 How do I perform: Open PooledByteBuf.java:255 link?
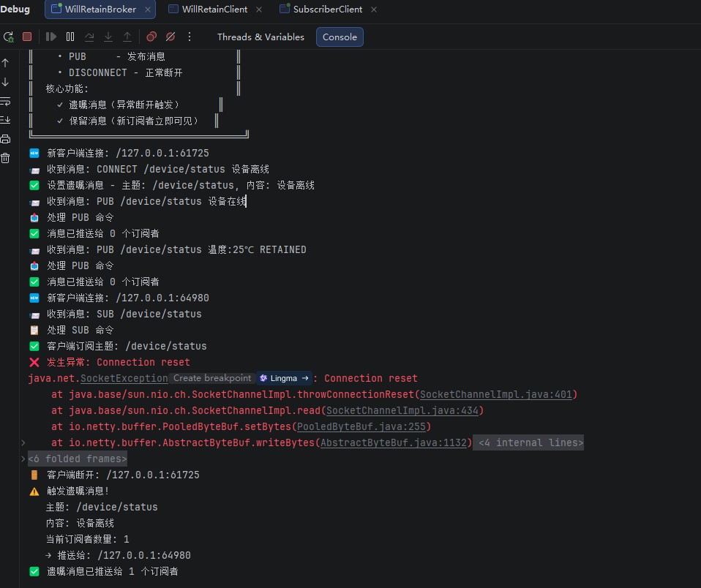coord(361,426)
